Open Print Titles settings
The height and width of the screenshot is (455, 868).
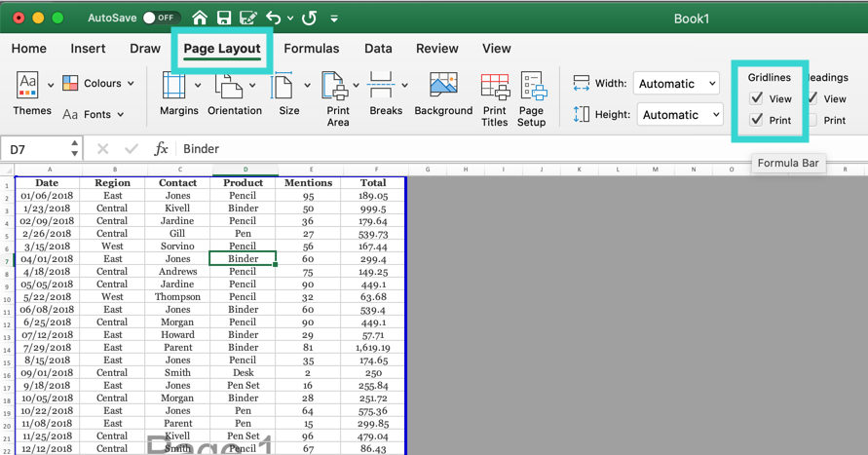(494, 98)
